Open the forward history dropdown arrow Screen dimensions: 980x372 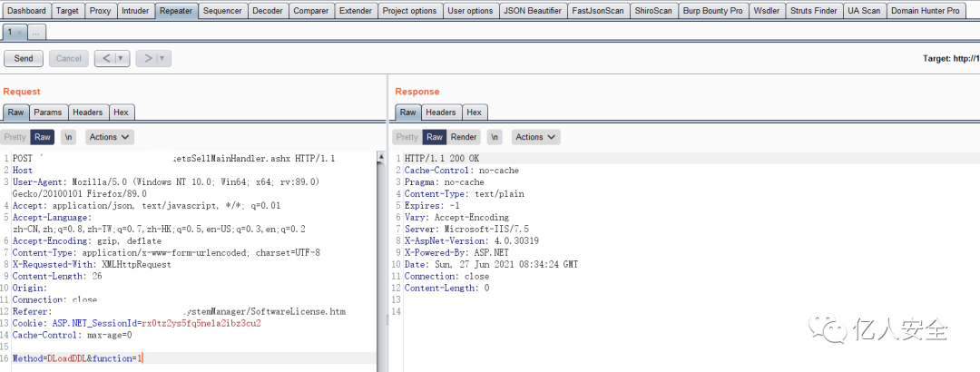[163, 58]
